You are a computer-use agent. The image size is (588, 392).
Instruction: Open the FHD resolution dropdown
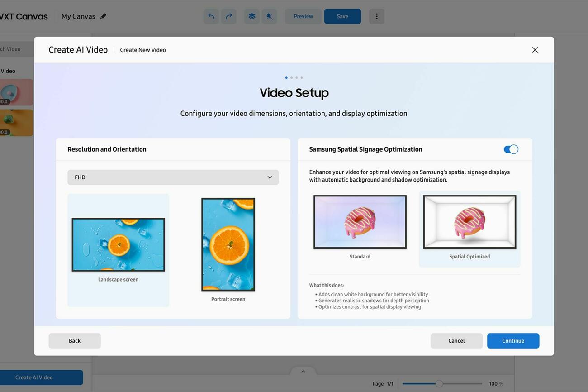coord(173,177)
